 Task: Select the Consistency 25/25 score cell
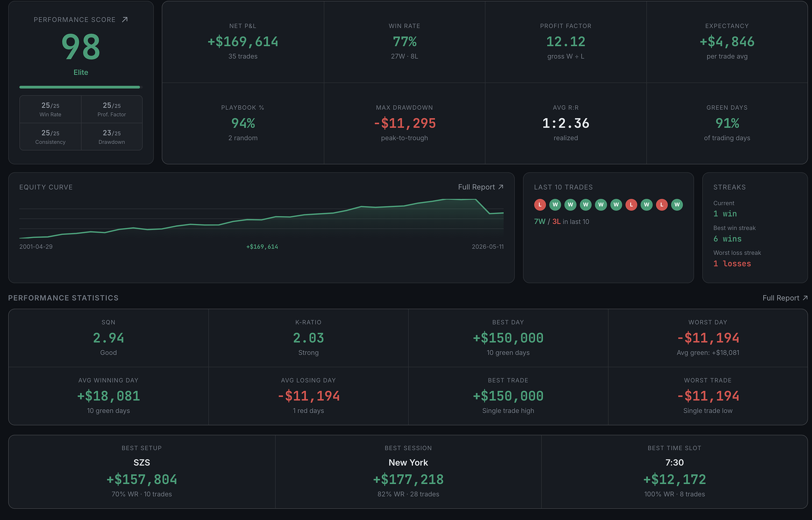pyautogui.click(x=50, y=137)
